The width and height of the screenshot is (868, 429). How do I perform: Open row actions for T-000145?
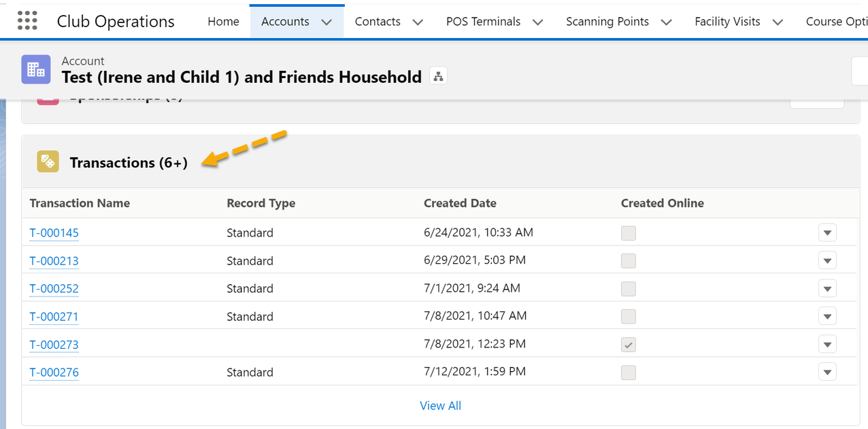827,233
